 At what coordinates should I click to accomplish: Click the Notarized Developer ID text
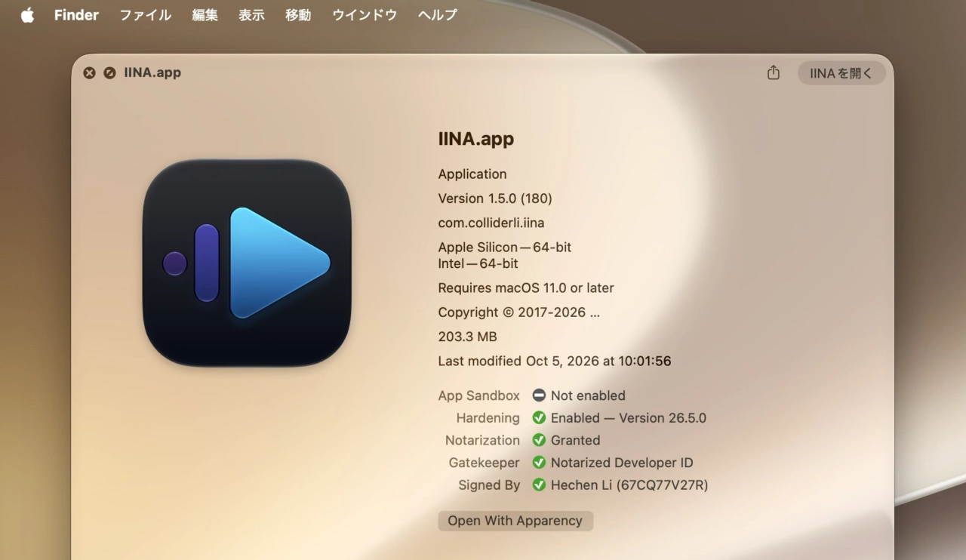coord(622,463)
